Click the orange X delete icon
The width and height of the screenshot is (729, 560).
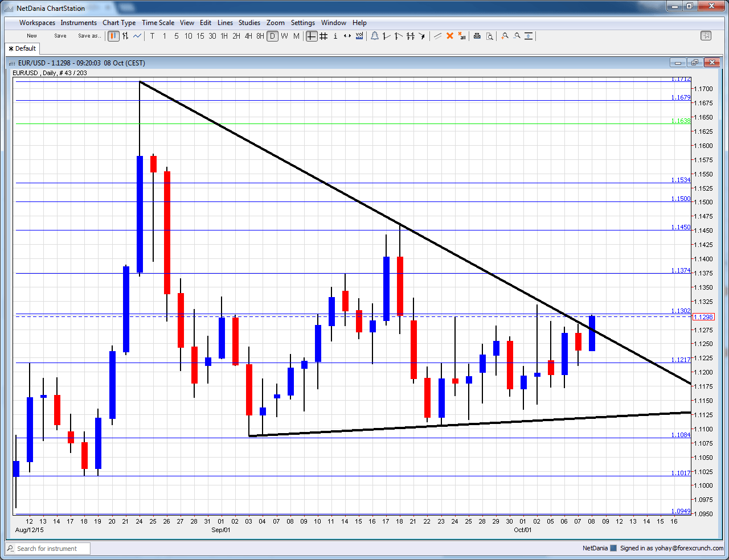tap(450, 36)
